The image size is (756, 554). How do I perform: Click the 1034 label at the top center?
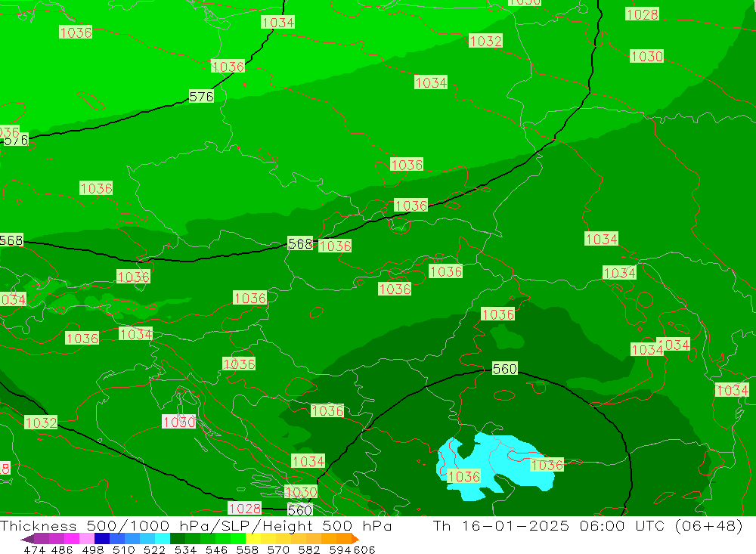pos(277,22)
